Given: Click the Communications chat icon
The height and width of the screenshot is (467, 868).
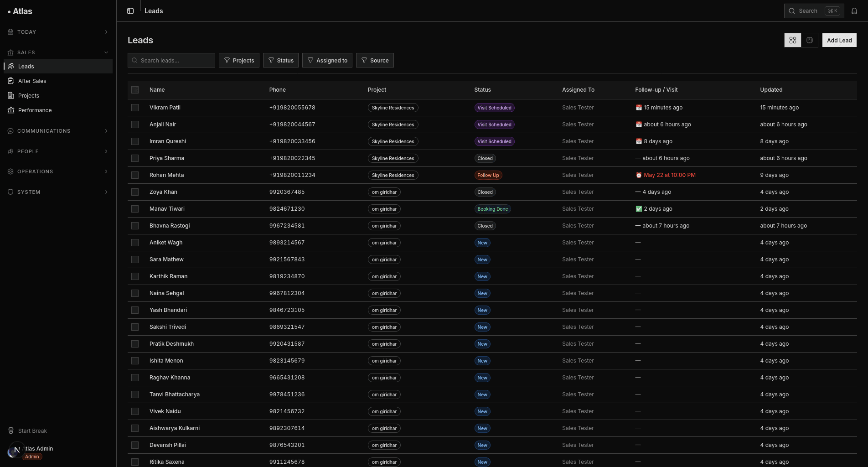Looking at the screenshot, I should [x=10, y=131].
